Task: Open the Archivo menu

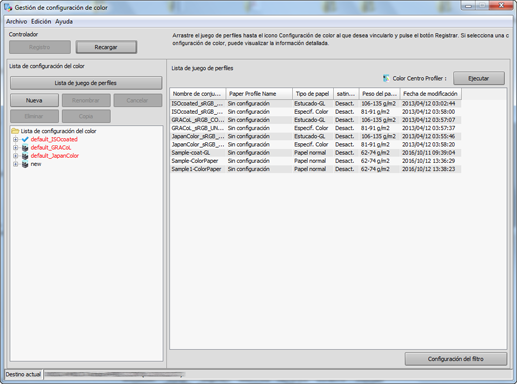Action: (x=17, y=22)
